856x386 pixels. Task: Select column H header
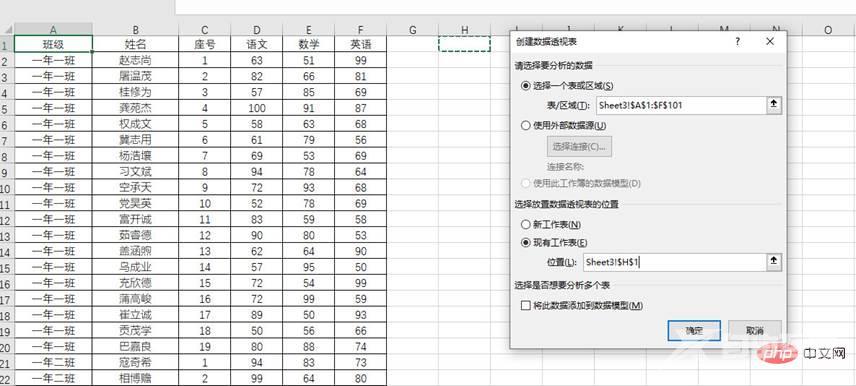(464, 30)
